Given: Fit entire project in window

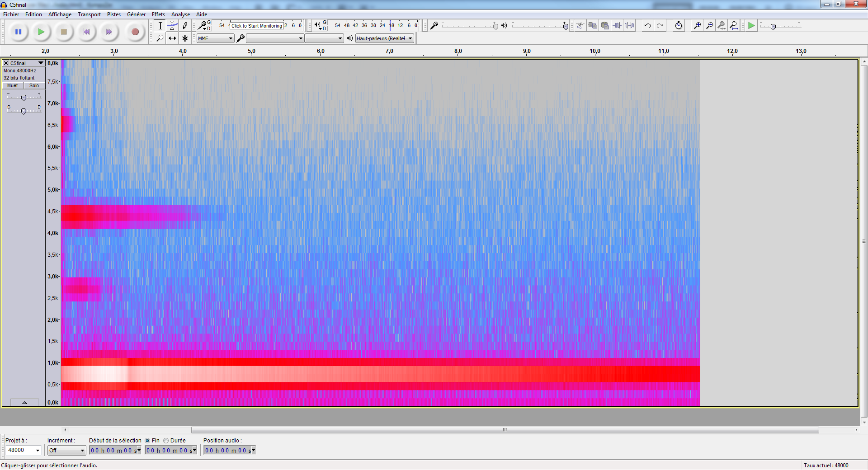Looking at the screenshot, I should tap(734, 26).
